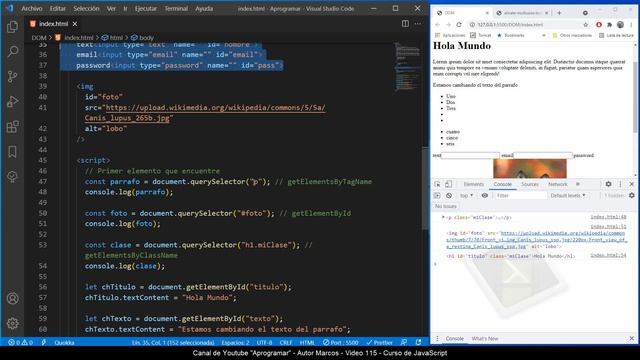The width and height of the screenshot is (640, 360).
Task: Open the Chrome three-dot menu
Action: click(x=631, y=24)
